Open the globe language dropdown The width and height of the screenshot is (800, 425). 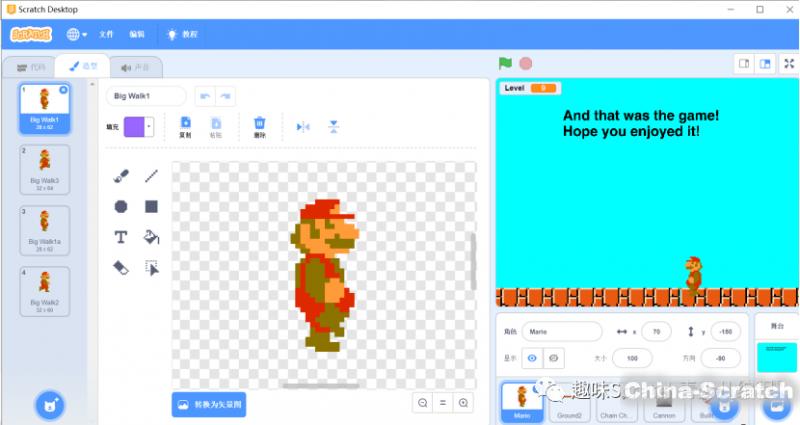[x=76, y=34]
